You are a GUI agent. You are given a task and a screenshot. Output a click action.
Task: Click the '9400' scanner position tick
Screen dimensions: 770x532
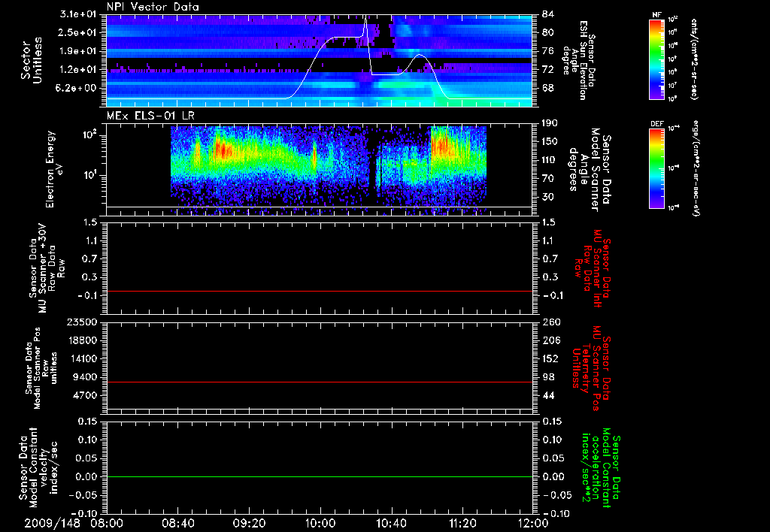(85, 377)
